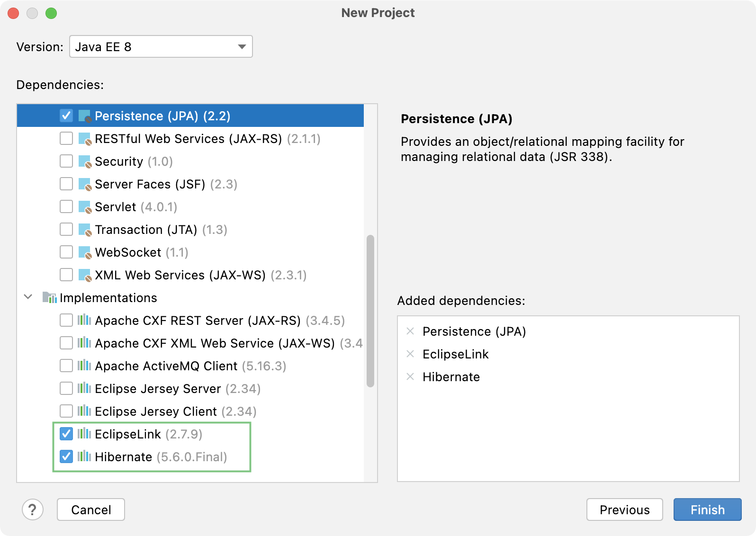Image resolution: width=756 pixels, height=536 pixels.
Task: Click EclipseLink in the Added dependencies list
Action: pos(455,354)
